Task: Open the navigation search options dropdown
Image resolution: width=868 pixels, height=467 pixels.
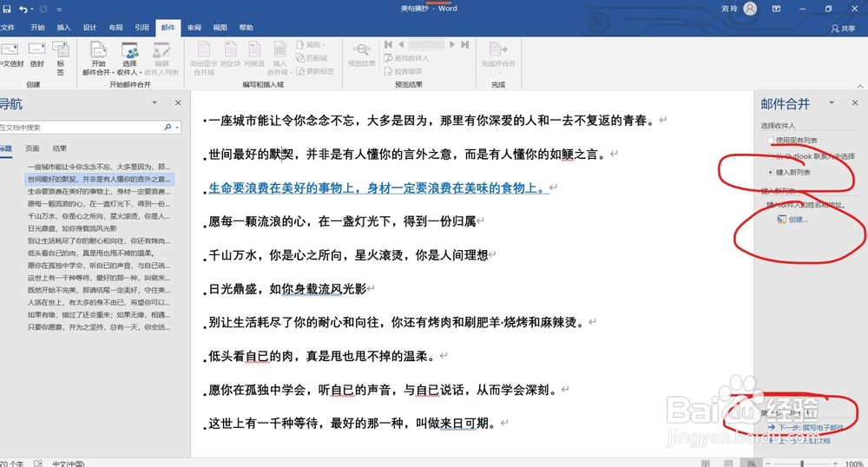Action: (177, 128)
